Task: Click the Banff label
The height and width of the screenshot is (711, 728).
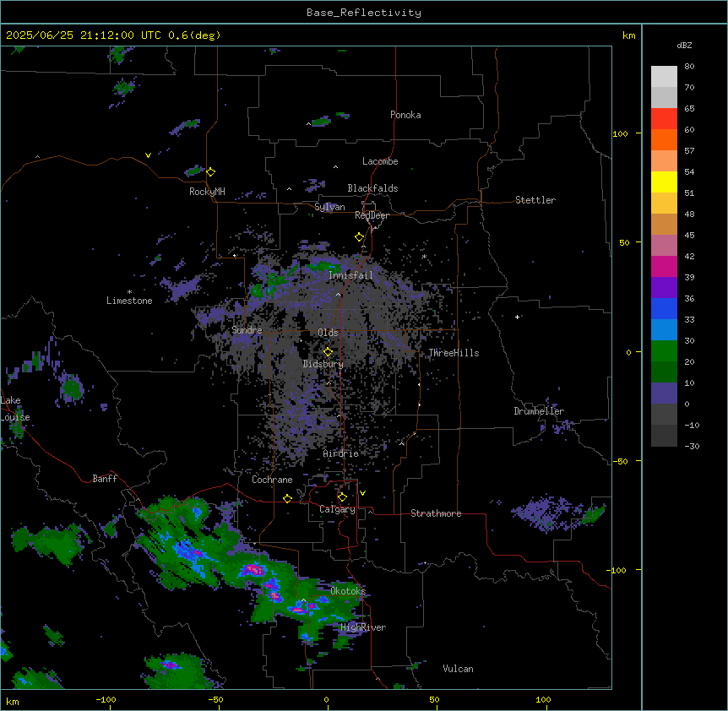Action: [x=105, y=479]
